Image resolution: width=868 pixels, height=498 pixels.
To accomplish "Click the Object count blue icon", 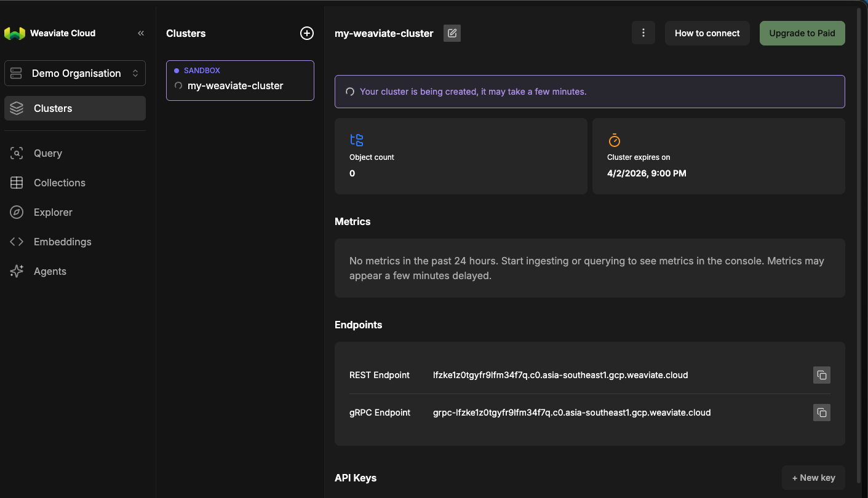I will click(x=357, y=140).
